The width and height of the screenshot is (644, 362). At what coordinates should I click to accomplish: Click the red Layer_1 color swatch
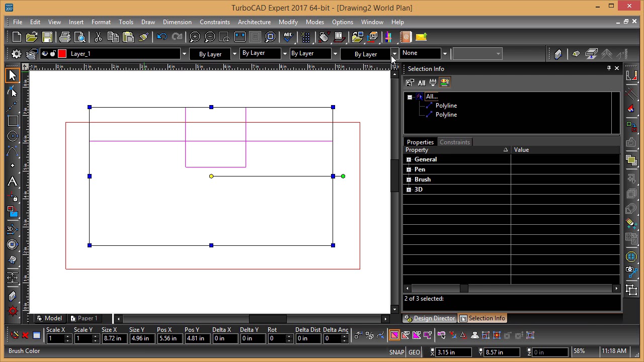click(62, 54)
